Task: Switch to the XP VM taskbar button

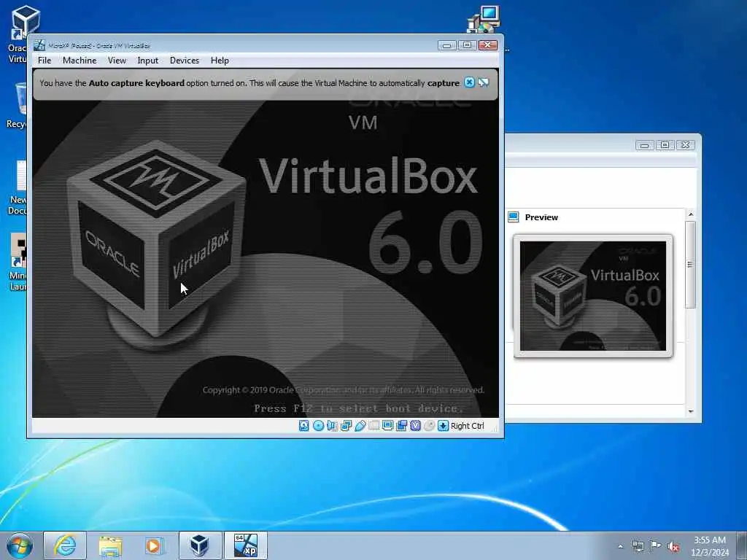Action: click(x=246, y=545)
